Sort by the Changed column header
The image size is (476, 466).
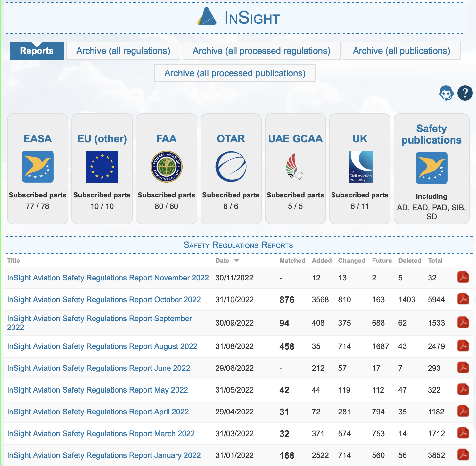pyautogui.click(x=352, y=261)
